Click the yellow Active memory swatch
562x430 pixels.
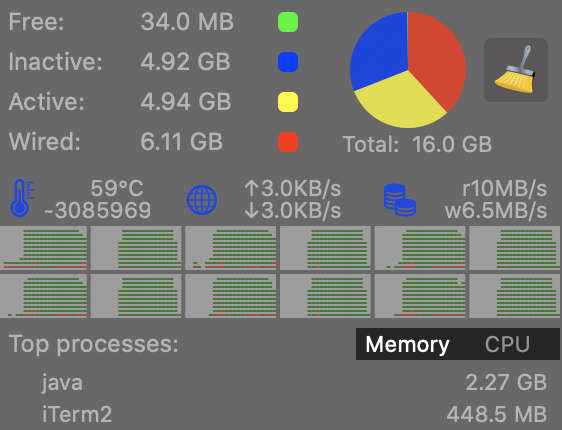click(x=288, y=102)
